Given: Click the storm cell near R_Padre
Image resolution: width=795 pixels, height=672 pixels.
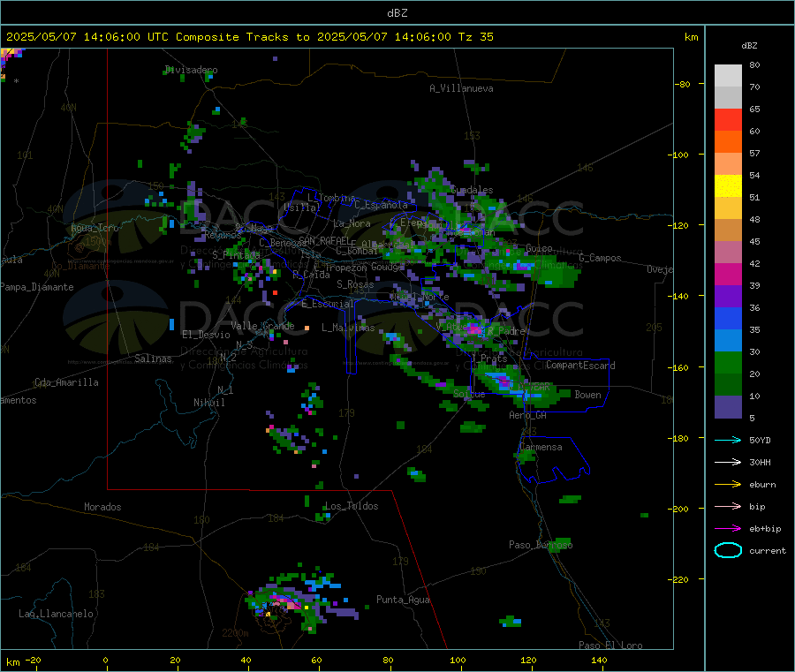Looking at the screenshot, I should [x=474, y=329].
